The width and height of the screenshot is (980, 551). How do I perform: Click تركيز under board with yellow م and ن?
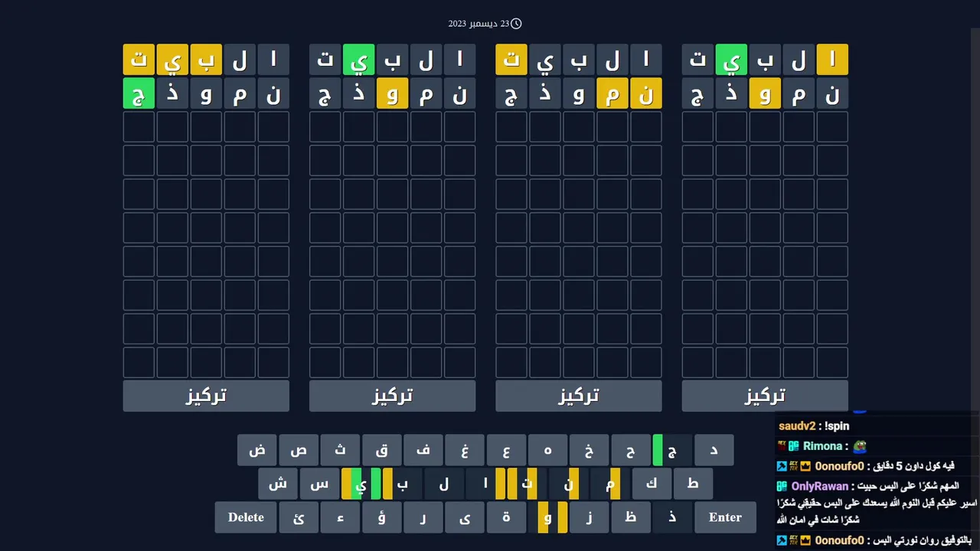tap(579, 396)
